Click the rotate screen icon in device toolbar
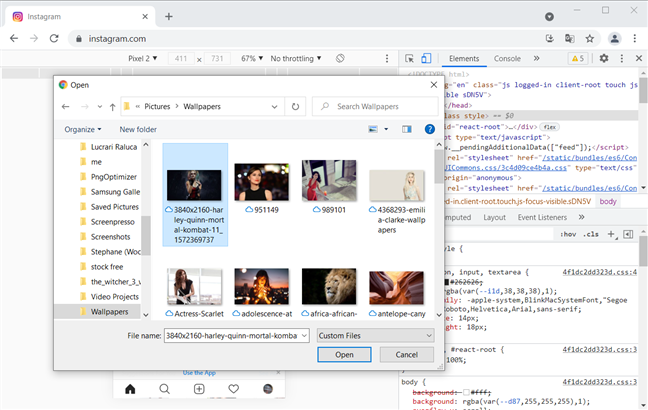This screenshot has width=648, height=410. pos(340,59)
